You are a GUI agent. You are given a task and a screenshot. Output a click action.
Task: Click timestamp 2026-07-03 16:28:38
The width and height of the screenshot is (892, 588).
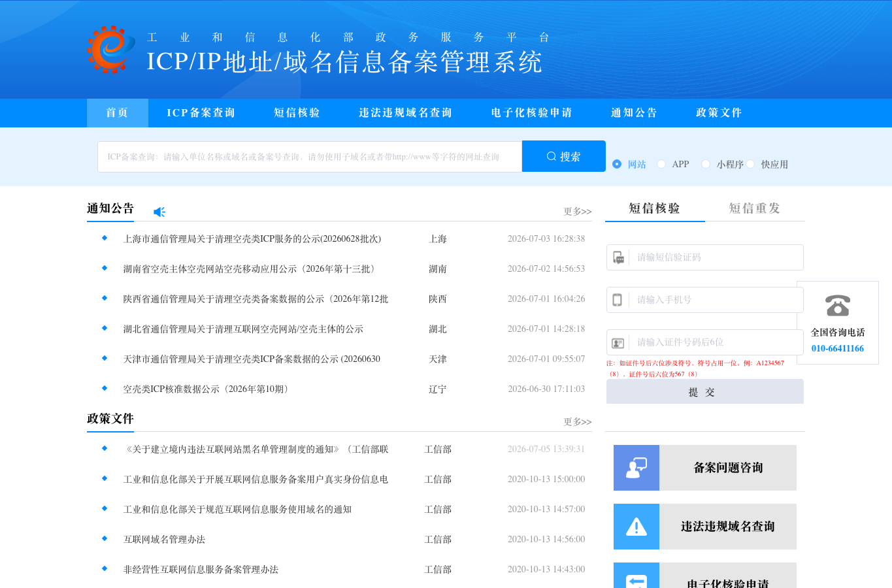click(546, 239)
